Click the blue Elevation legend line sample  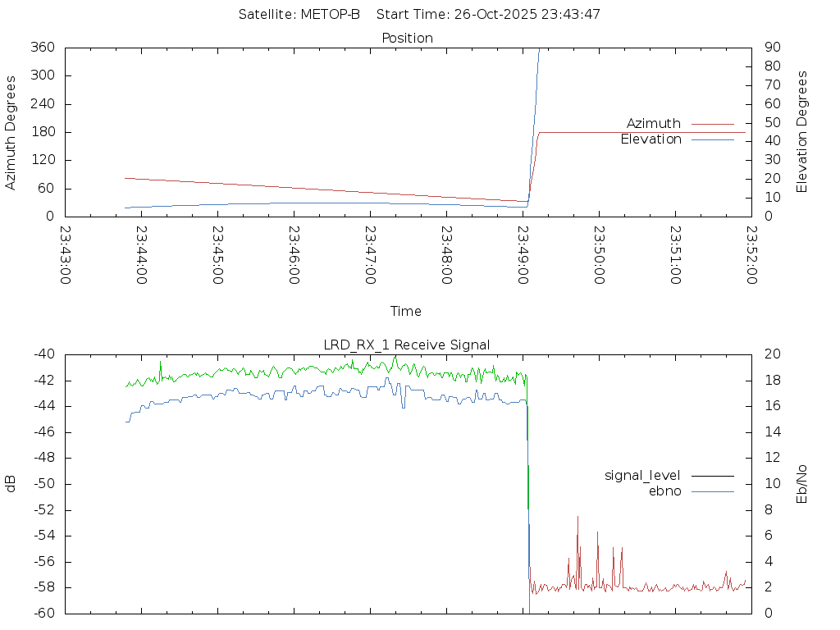pos(712,139)
